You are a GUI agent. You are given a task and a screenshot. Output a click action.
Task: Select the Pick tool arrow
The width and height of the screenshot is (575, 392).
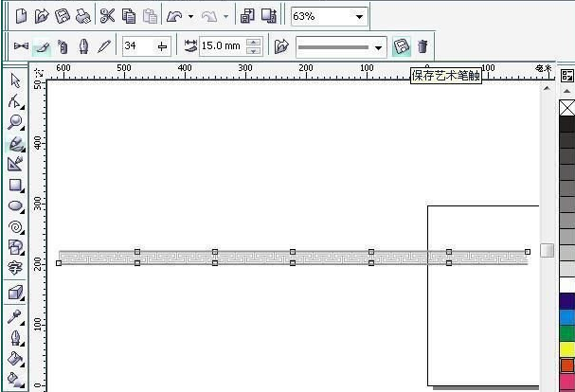[15, 80]
